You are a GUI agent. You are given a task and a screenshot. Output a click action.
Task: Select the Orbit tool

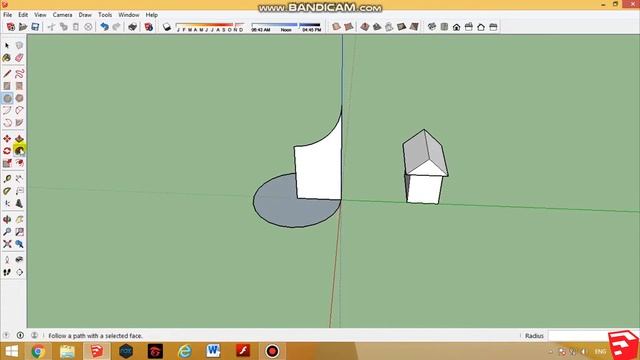[7, 220]
